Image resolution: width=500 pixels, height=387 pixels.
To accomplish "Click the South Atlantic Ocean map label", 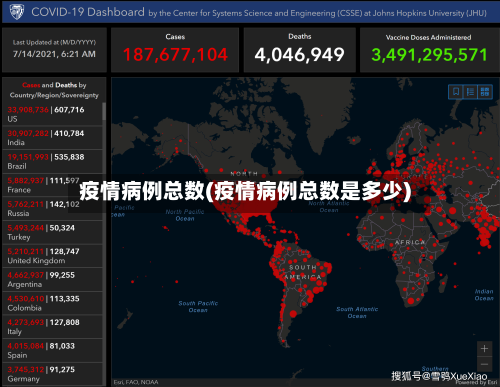I will (x=357, y=313).
